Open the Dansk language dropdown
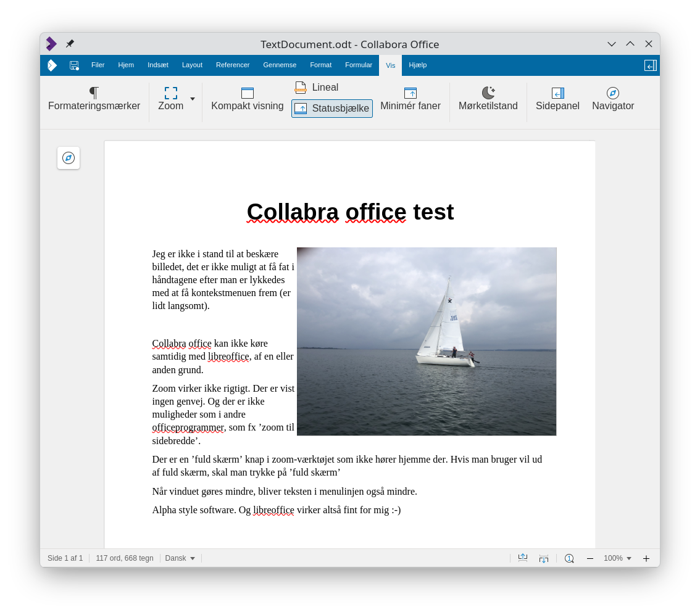Viewport: 700px width, 615px height. [180, 558]
